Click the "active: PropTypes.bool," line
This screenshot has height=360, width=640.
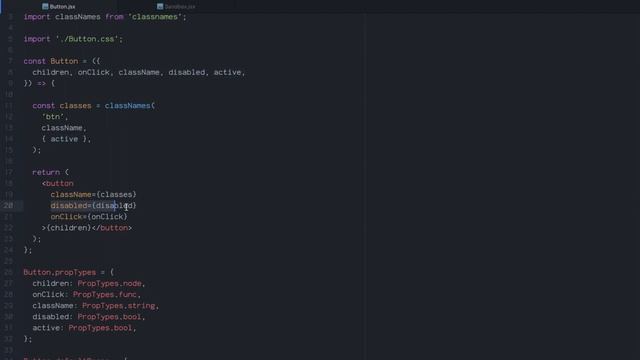tap(84, 328)
